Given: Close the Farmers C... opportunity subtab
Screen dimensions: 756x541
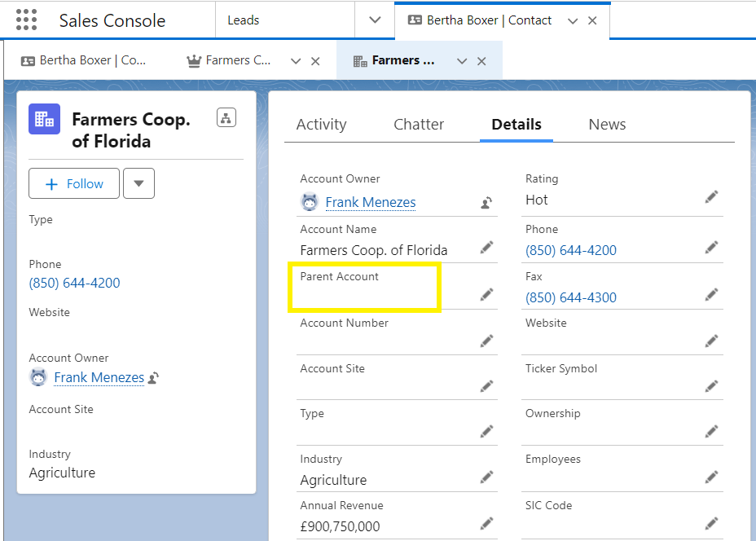Looking at the screenshot, I should (x=315, y=61).
